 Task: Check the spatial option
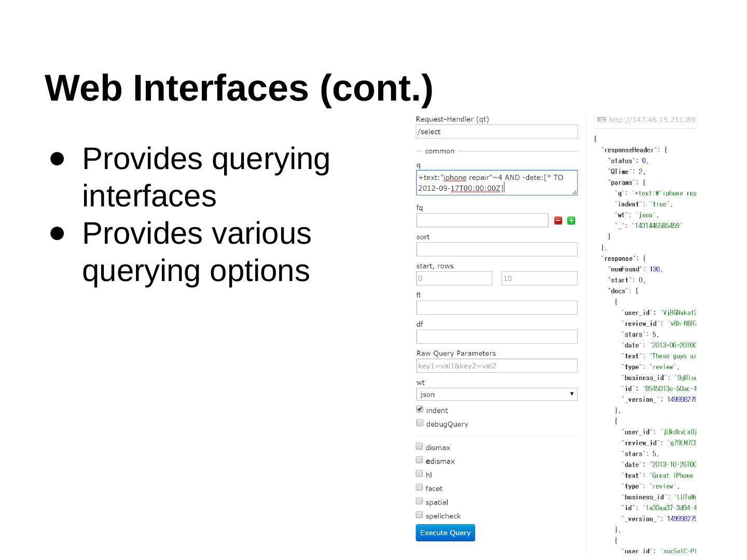(419, 501)
